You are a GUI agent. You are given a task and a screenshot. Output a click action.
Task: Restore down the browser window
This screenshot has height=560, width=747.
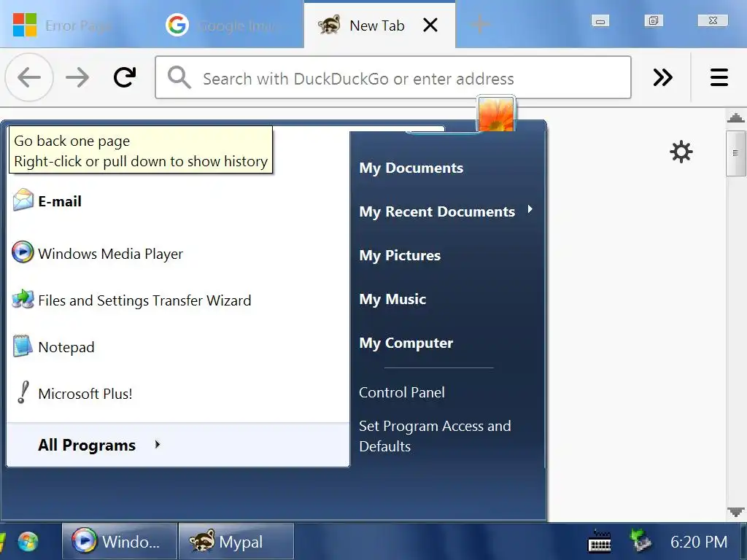pyautogui.click(x=654, y=20)
